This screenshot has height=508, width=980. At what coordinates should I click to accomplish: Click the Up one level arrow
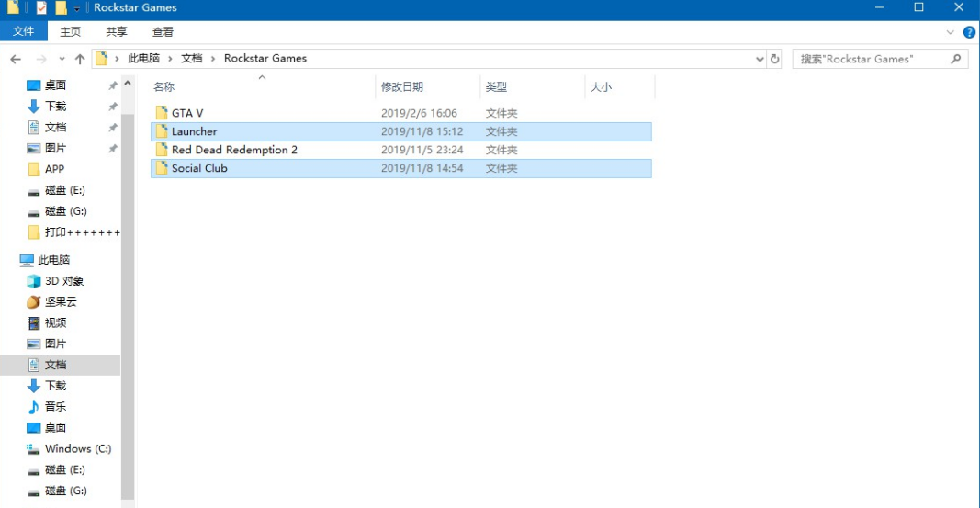[80, 59]
